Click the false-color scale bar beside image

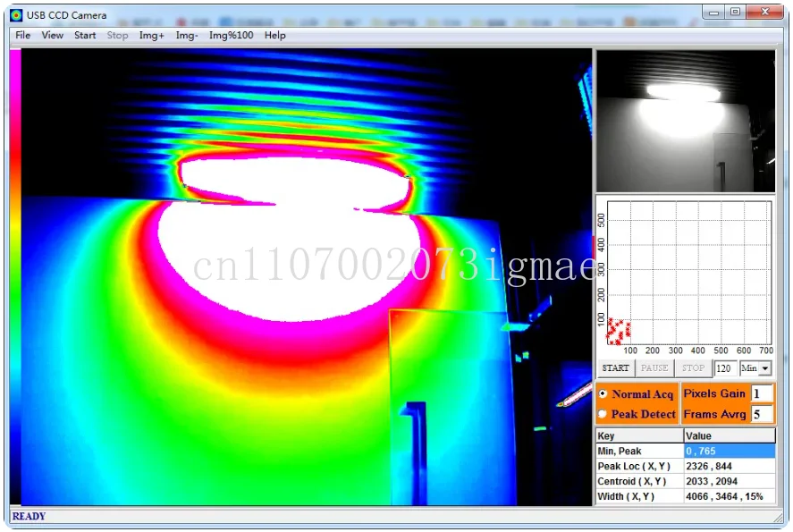tap(15, 276)
